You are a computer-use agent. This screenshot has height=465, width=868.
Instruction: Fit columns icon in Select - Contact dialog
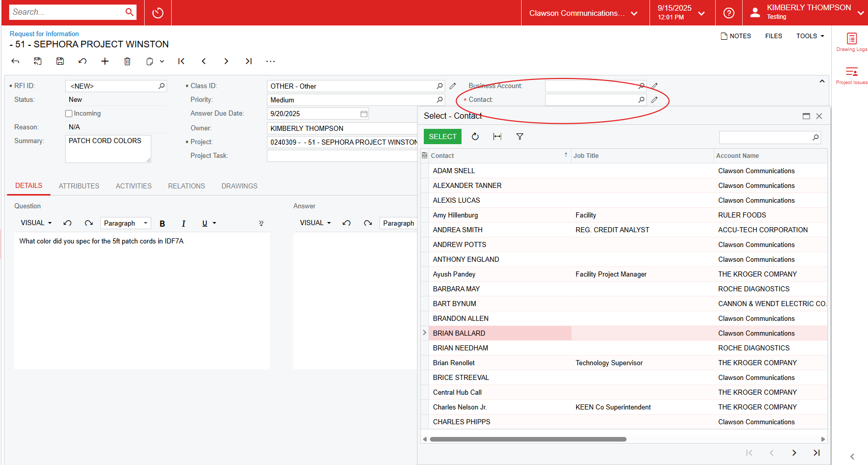[x=497, y=136]
